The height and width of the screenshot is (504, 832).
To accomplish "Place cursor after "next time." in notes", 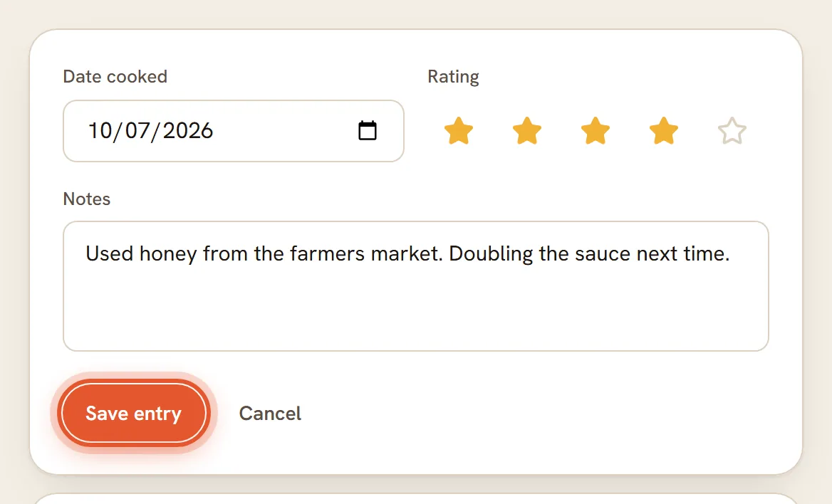I will point(731,253).
